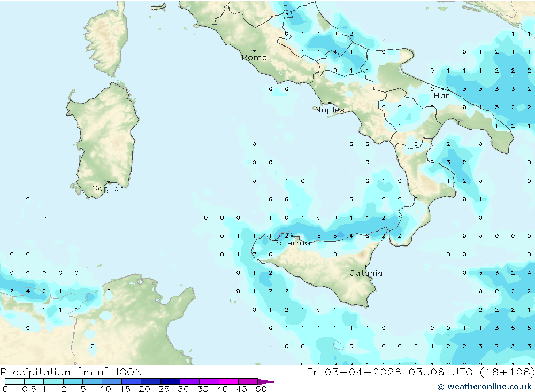Click the "0.5" legend scale label
This screenshot has width=535, height=392.
coord(29,389)
